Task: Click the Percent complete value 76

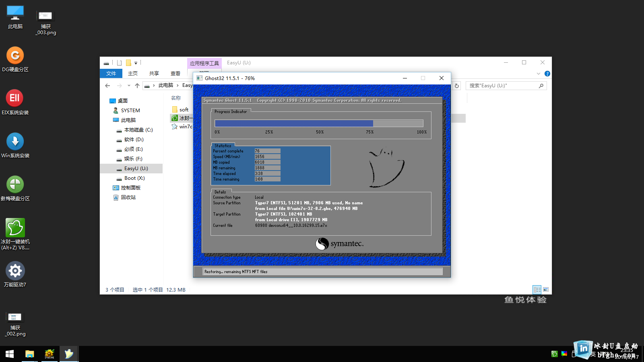Action: tap(267, 151)
